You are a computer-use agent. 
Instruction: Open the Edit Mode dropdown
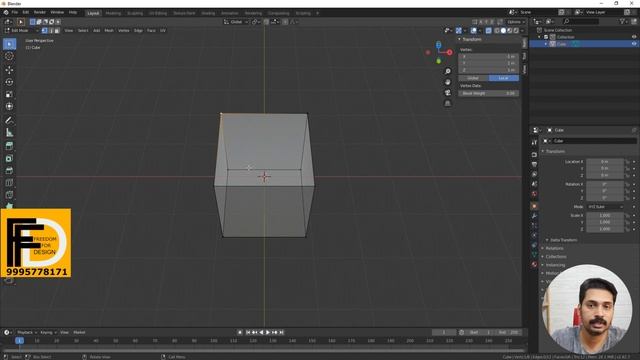pyautogui.click(x=22, y=31)
